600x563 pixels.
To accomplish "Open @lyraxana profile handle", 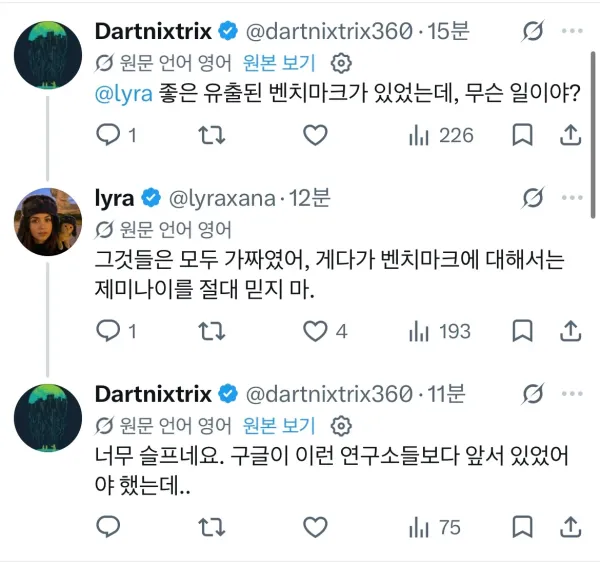I will click(x=222, y=199).
